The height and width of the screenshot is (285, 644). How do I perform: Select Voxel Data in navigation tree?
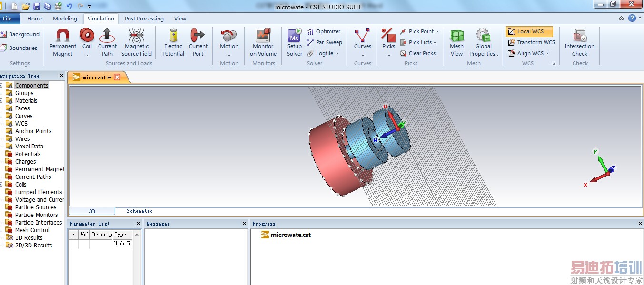29,147
